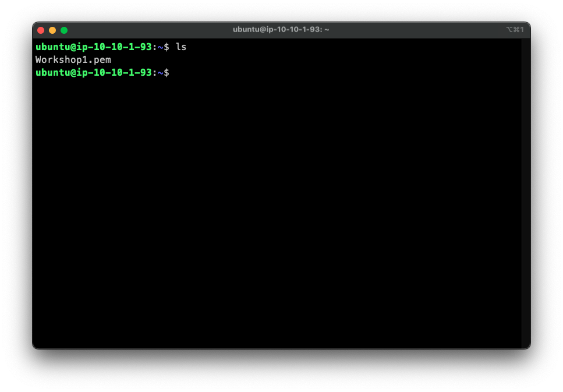563x392 pixels.
Task: Click the yellow minimize traffic light button
Action: coord(52,30)
